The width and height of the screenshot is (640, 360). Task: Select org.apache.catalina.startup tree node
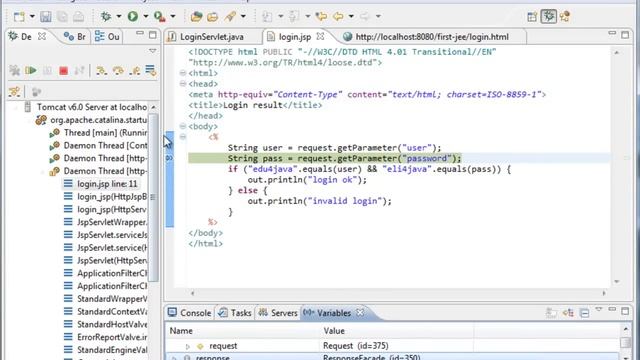tap(91, 120)
